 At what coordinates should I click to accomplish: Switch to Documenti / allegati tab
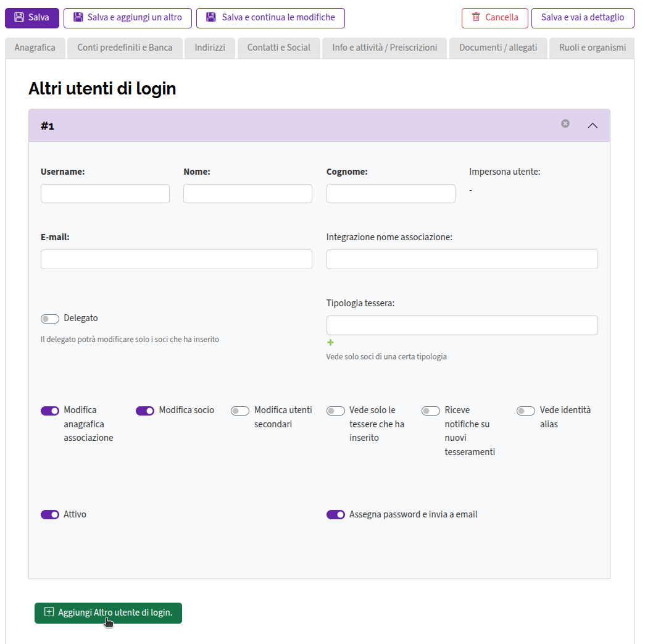[498, 48]
